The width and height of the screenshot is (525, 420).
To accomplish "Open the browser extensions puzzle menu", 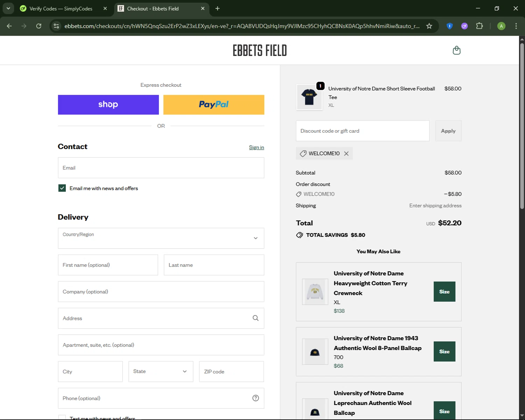I will click(x=479, y=26).
